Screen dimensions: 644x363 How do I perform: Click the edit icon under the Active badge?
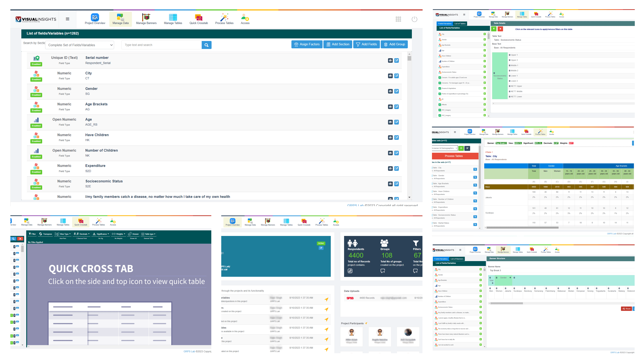[321, 248]
